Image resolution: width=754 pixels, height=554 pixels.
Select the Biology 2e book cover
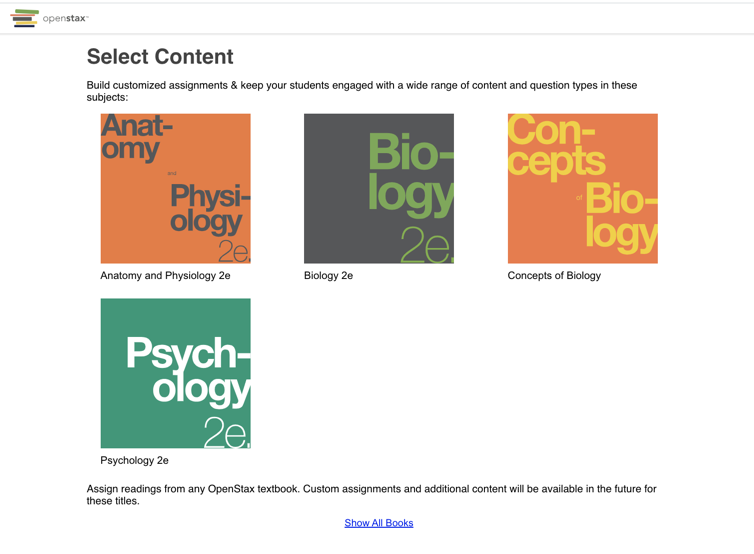[378, 188]
